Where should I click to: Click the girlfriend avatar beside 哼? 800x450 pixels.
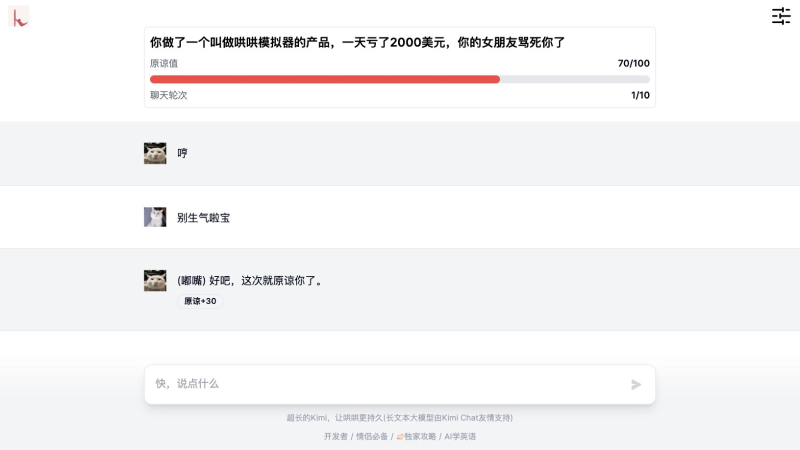pos(155,153)
